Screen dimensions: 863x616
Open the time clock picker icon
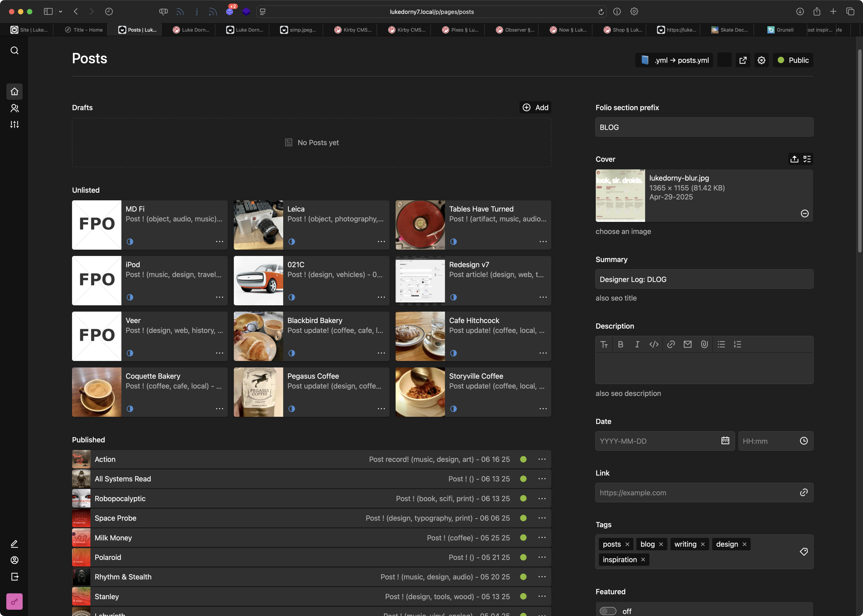804,441
